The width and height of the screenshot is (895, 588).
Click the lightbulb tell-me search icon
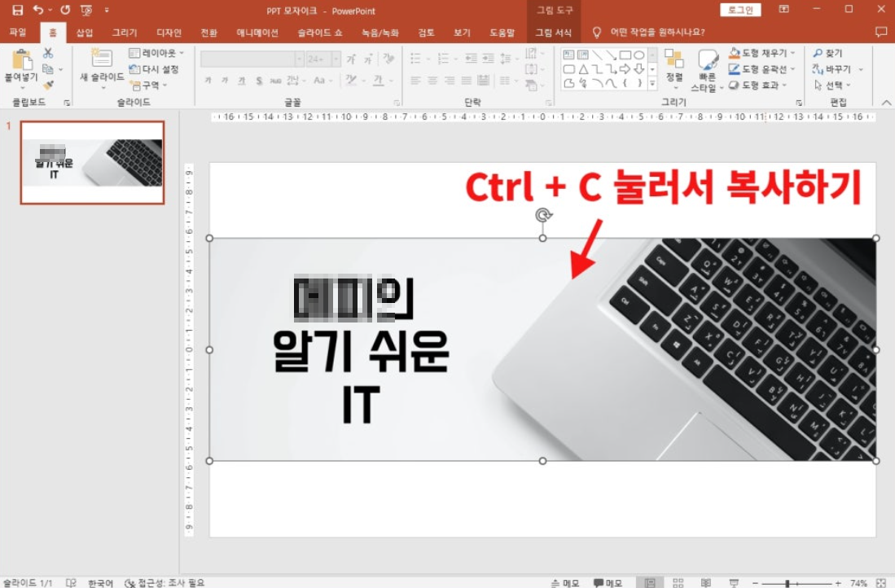[x=597, y=33]
